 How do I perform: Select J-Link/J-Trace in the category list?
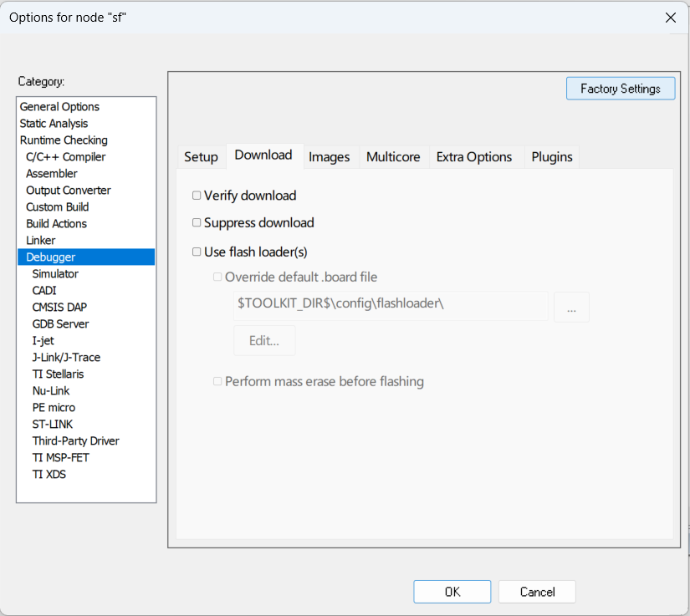[66, 358]
